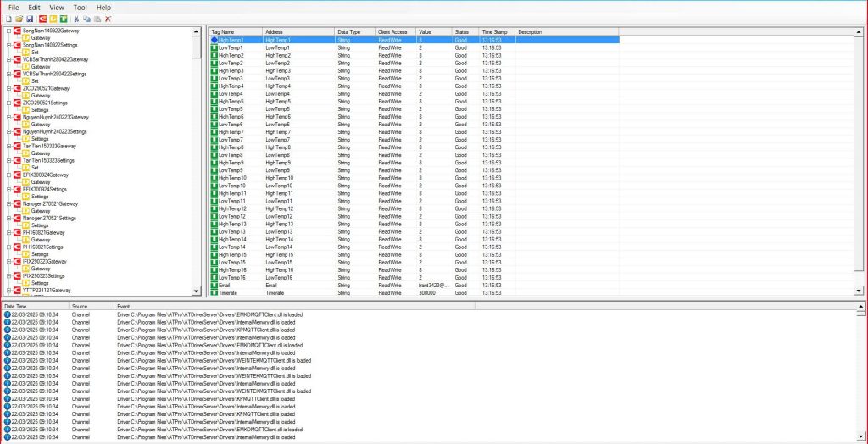Click the Date Time column header in log
This screenshot has width=868, height=444.
click(x=36, y=306)
